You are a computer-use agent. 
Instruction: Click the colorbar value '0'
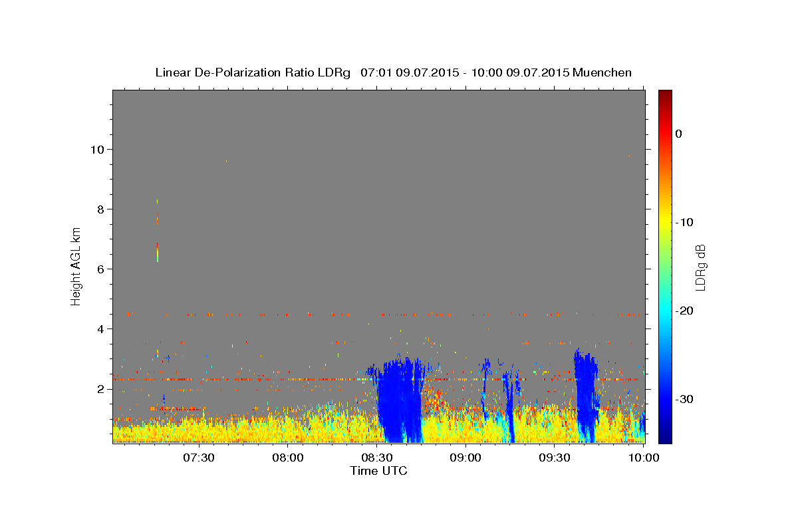(x=679, y=134)
